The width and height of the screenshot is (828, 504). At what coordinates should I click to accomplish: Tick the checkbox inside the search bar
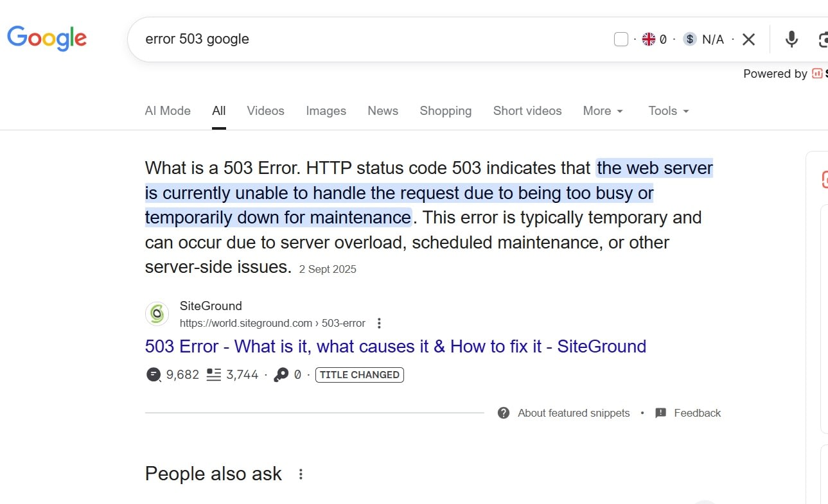tap(621, 39)
